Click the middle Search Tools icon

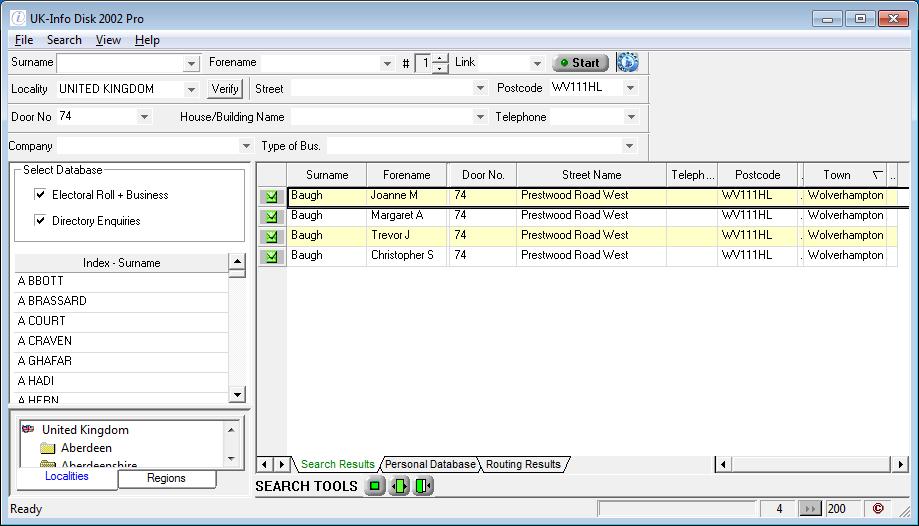pyautogui.click(x=399, y=486)
